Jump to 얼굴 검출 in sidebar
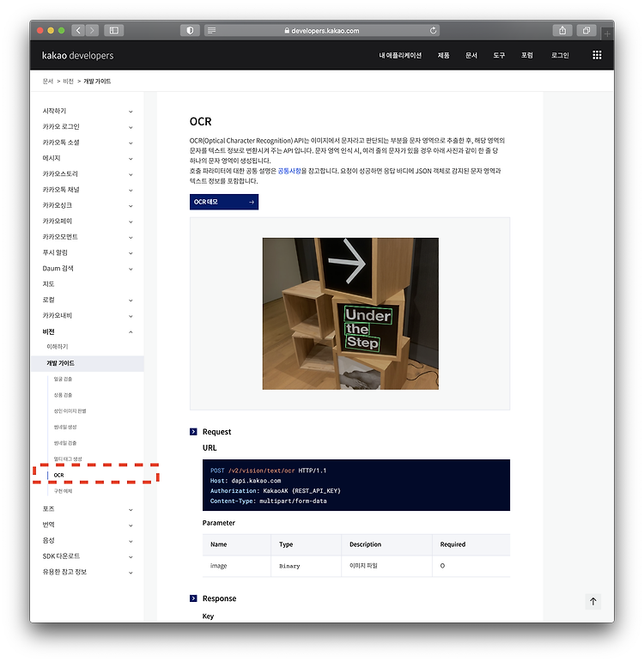Image resolution: width=644 pixels, height=662 pixels. coord(63,379)
